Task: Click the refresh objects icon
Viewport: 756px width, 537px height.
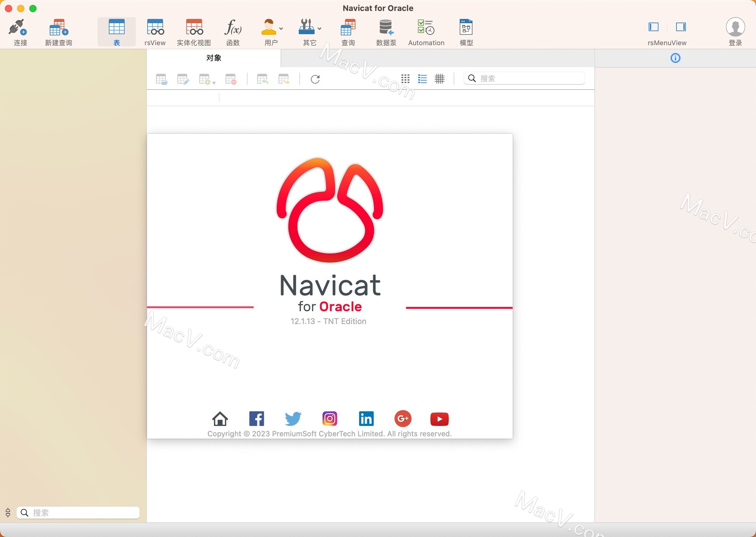Action: 315,79
